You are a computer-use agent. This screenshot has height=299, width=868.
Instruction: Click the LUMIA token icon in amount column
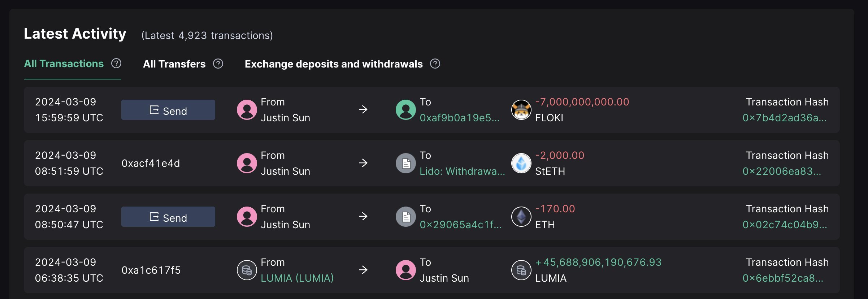tap(521, 270)
